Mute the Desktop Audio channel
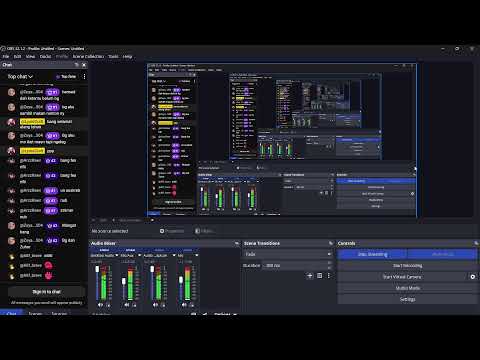 tap(100, 305)
